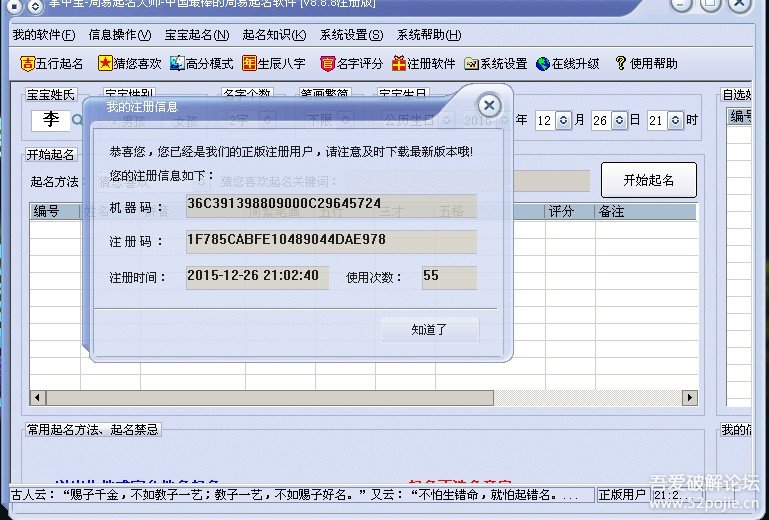Viewport: 769px width, 520px height.
Task: Click the horizontal scrollbar thumb
Action: coord(269,397)
